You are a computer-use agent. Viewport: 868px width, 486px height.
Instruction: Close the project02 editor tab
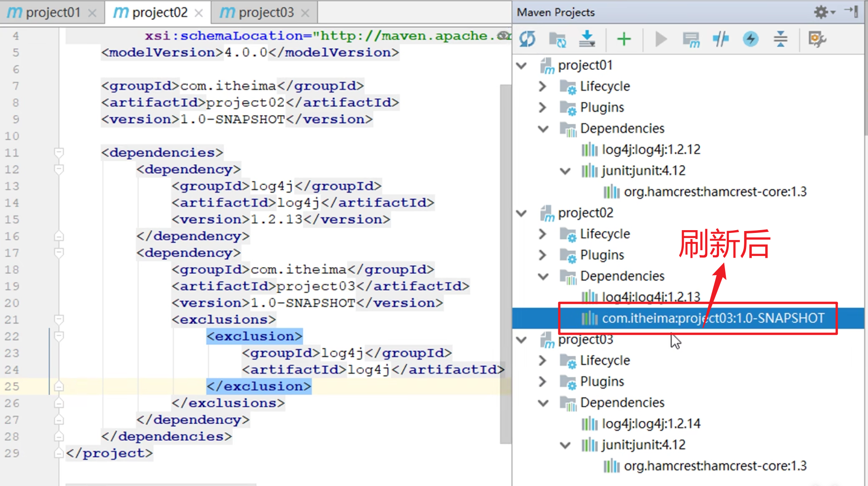click(199, 13)
